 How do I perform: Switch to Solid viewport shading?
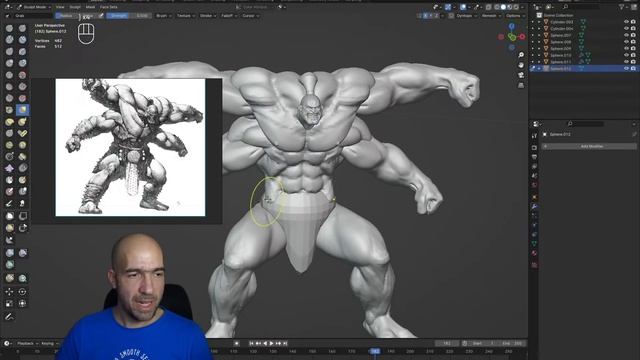tap(503, 7)
